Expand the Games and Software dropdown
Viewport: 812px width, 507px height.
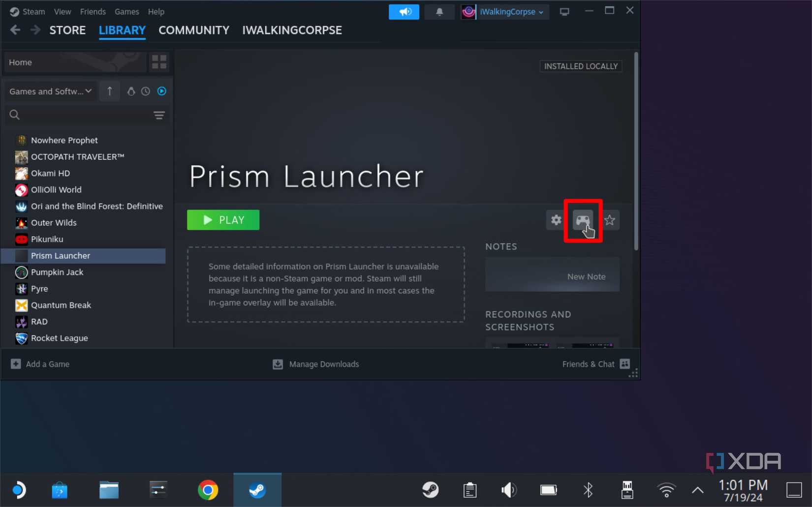click(x=50, y=91)
